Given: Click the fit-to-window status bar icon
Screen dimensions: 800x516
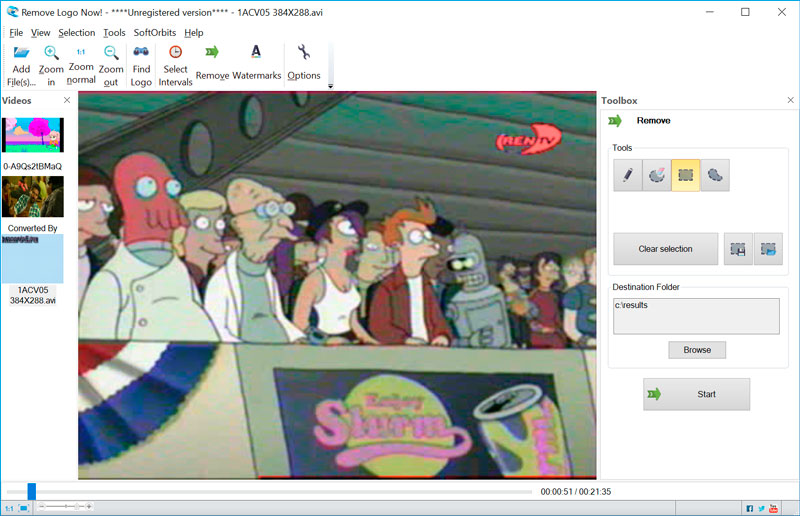Looking at the screenshot, I should [x=23, y=508].
